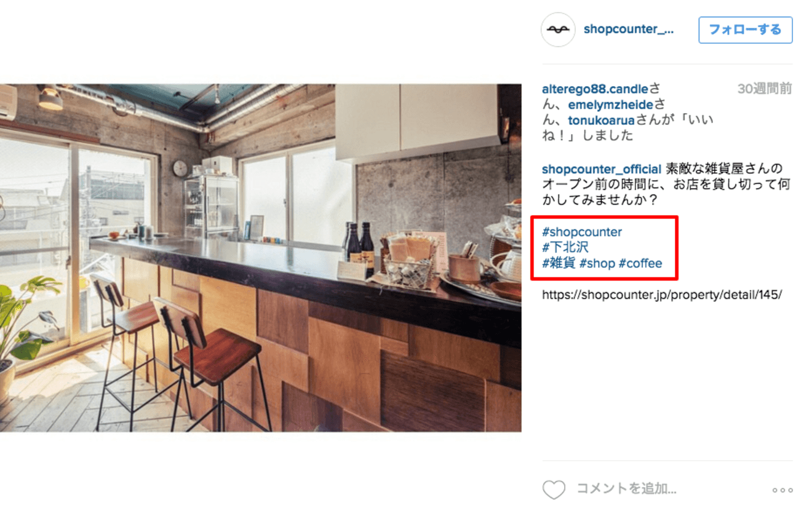The image size is (812, 516).
Task: Click the shopcounter.jp property detail URL
Action: click(662, 295)
